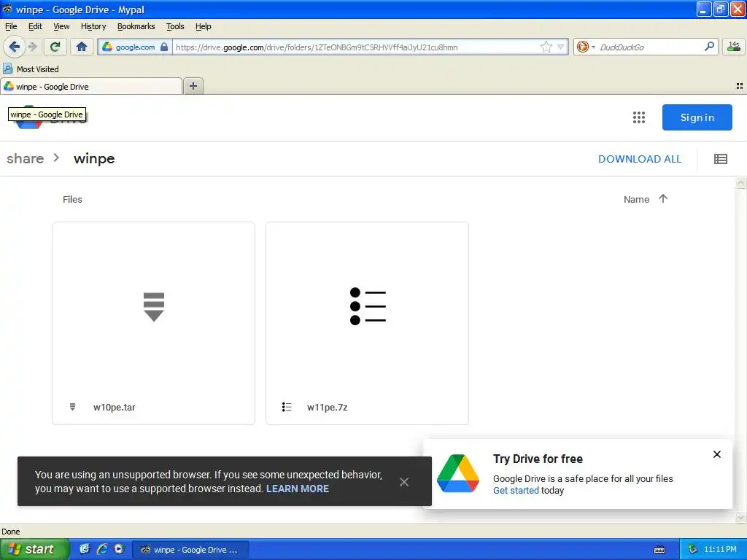Click the 14s toolbar indicator icon
Screen dimensions: 747x560
click(734, 47)
